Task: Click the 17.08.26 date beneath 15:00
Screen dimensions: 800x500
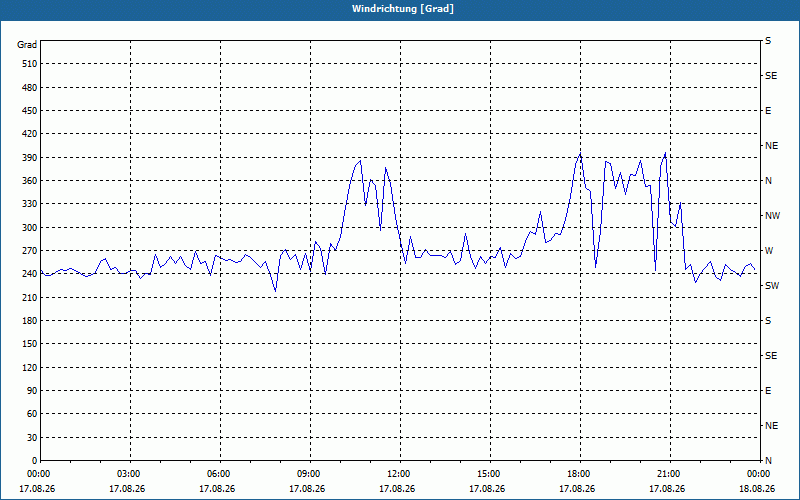Action: (x=487, y=489)
